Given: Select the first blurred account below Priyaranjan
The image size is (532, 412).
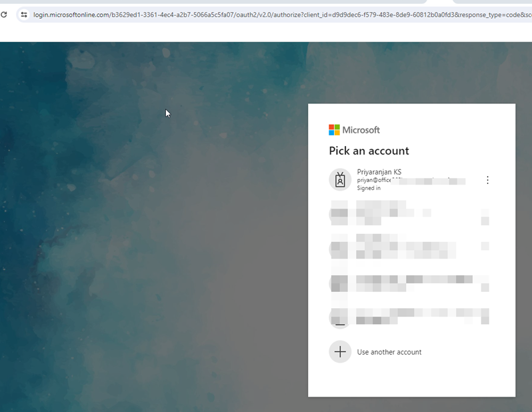Looking at the screenshot, I should [400, 214].
